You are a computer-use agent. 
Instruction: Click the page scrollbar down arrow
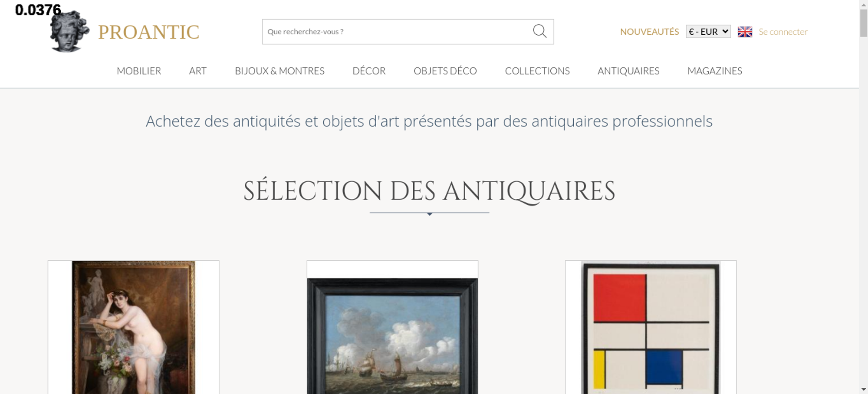point(864,389)
